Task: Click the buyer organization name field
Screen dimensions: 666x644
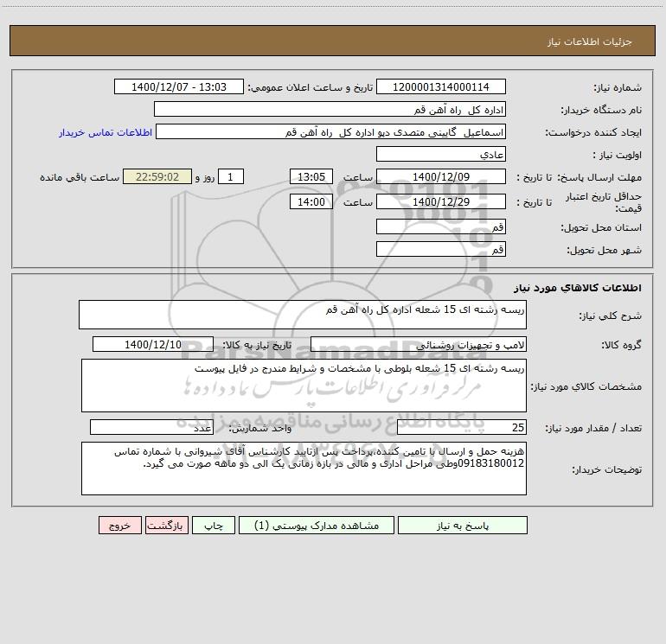Action: [x=330, y=109]
